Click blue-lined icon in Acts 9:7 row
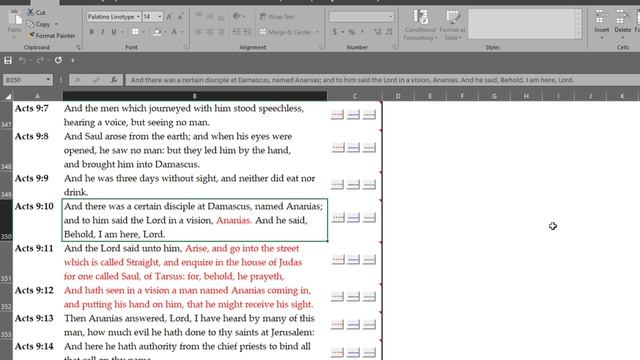This screenshot has width=640, height=360. [353, 115]
